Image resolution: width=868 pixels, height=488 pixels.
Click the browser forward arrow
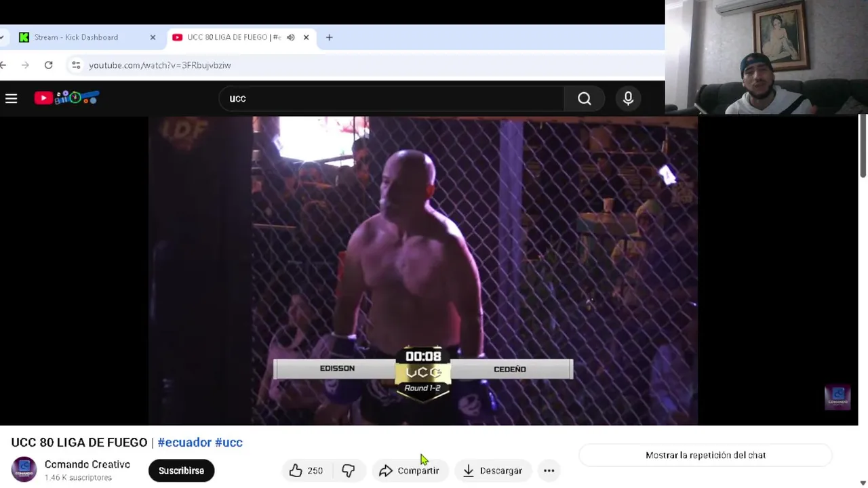click(x=25, y=65)
